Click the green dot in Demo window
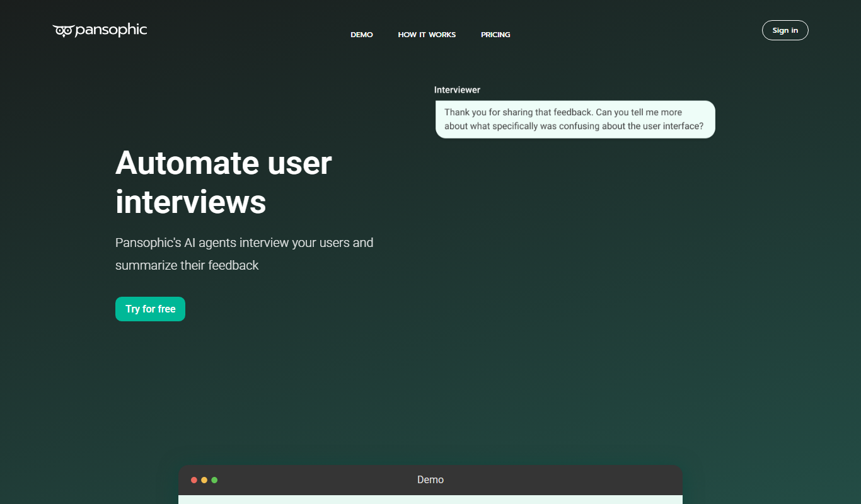The image size is (861, 504). [214, 480]
